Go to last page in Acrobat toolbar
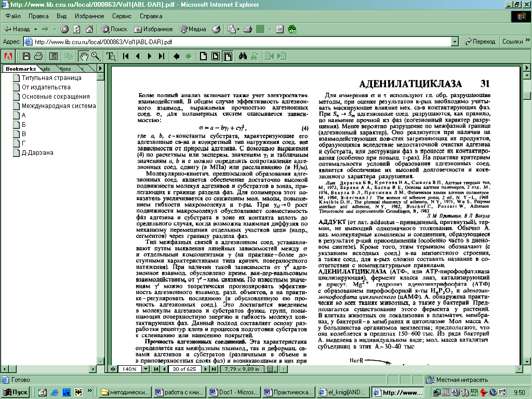 point(162,56)
